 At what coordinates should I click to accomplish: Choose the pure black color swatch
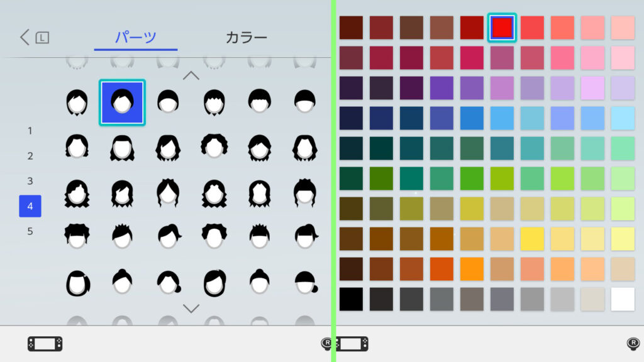[x=351, y=299]
